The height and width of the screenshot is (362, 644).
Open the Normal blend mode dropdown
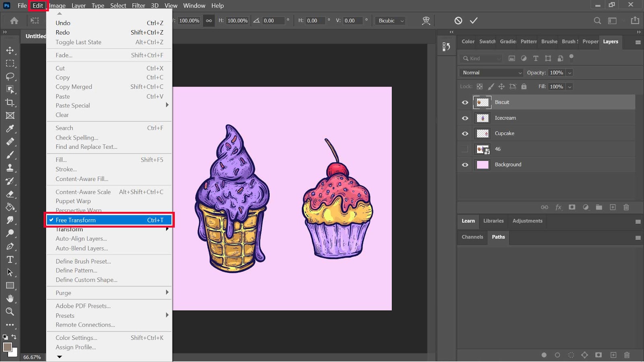(491, 73)
